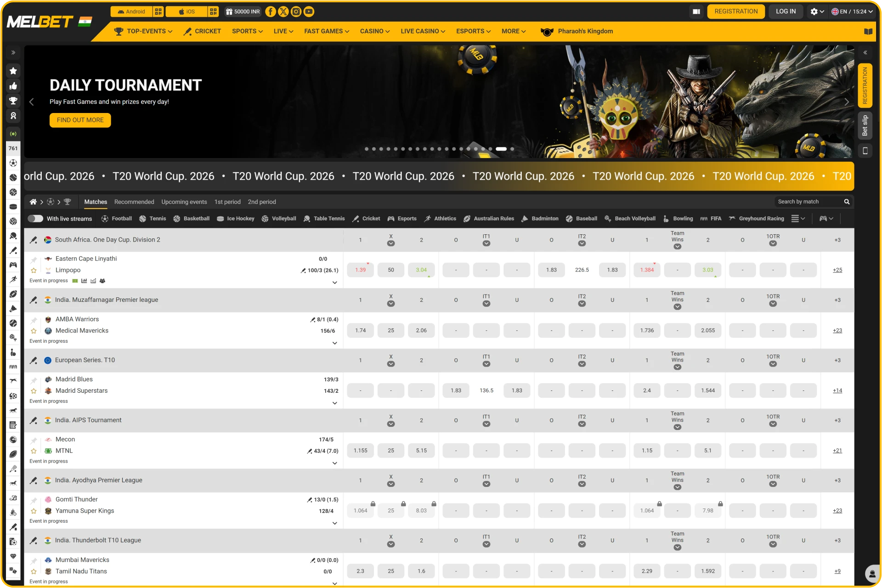Select the last carousel pagination dot

(x=512, y=149)
